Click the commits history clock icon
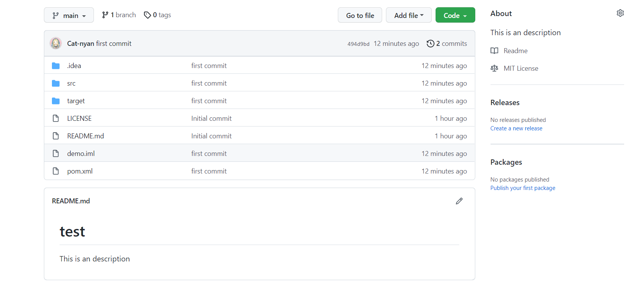The width and height of the screenshot is (644, 292). click(430, 44)
